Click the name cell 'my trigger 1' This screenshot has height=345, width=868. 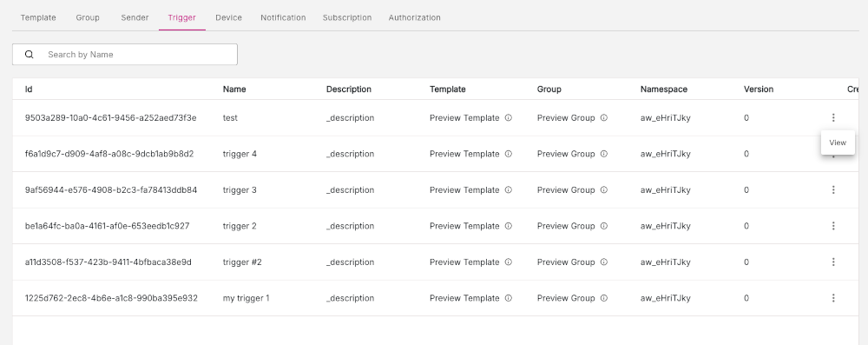click(x=246, y=298)
